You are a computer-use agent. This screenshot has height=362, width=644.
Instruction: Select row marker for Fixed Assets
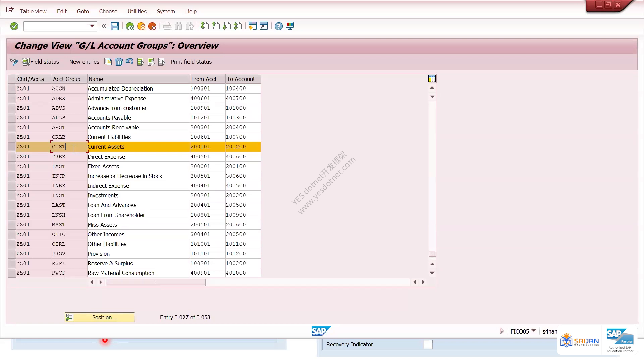point(12,166)
